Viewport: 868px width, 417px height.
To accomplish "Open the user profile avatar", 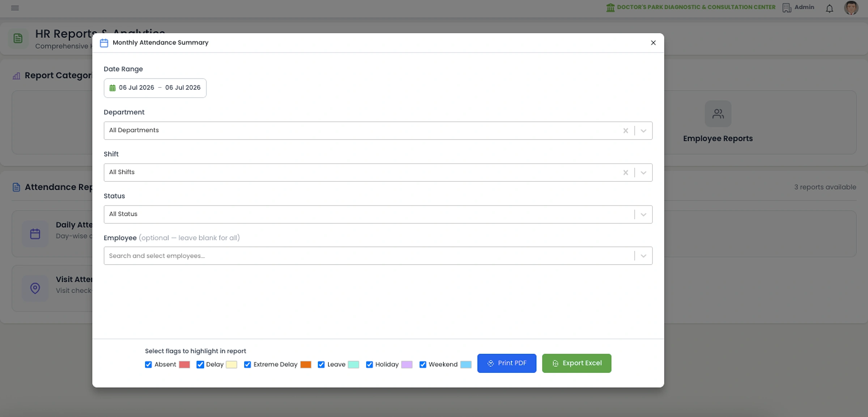I will 851,8.
